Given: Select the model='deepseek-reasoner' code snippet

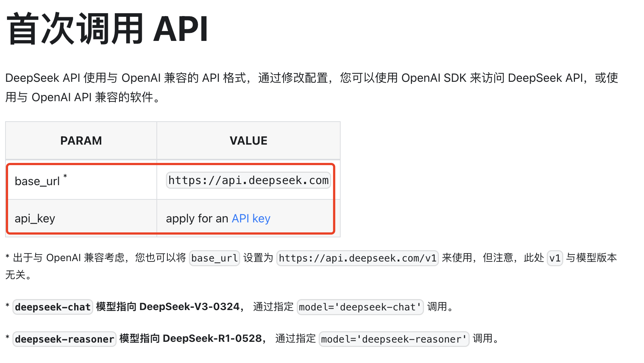Looking at the screenshot, I should 394,339.
